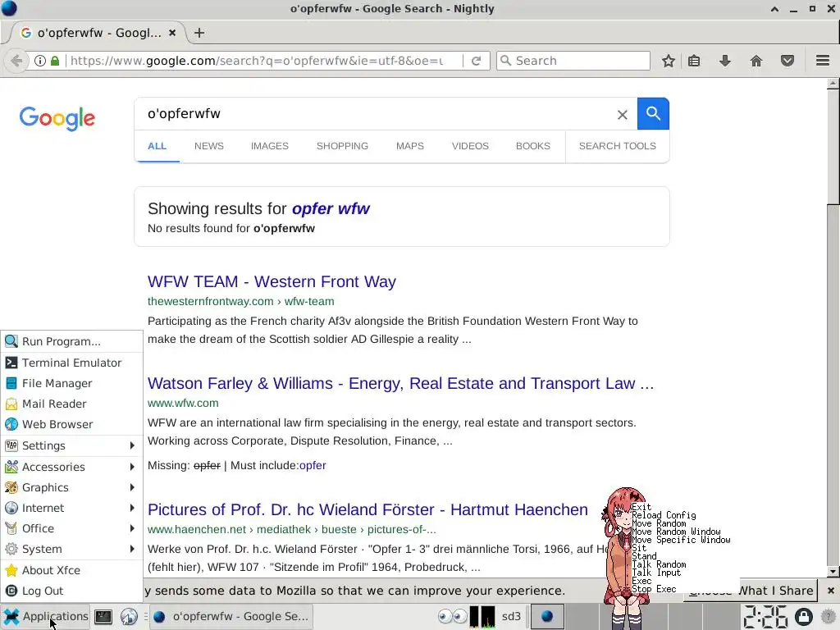Click Move Random Window in mascot menu
Image resolution: width=840 pixels, height=630 pixels.
point(676,532)
